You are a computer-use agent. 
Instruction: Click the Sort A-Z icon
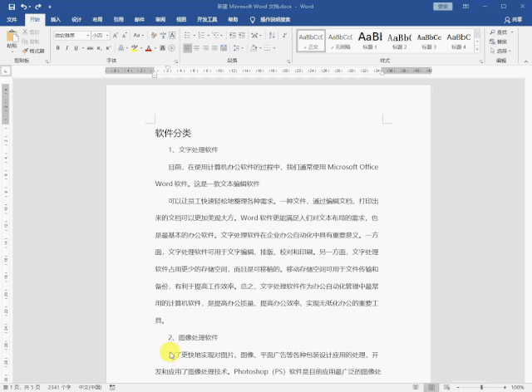point(272,35)
